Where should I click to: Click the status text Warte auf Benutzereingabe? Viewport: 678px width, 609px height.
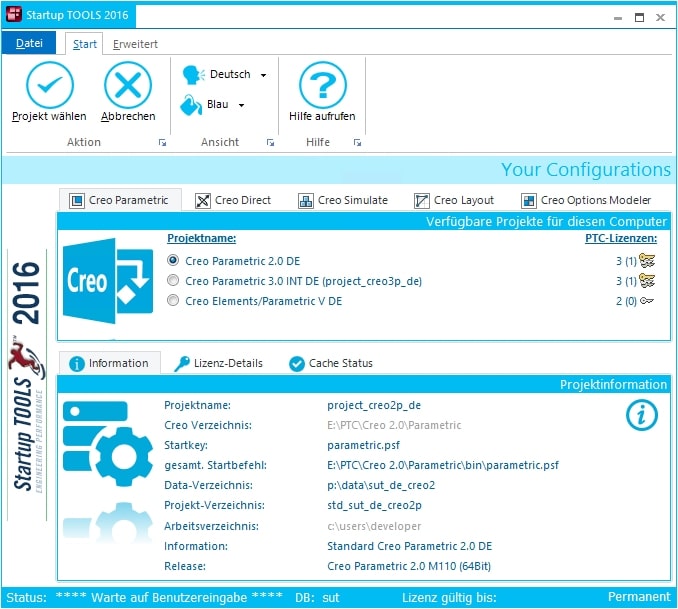pyautogui.click(x=169, y=597)
